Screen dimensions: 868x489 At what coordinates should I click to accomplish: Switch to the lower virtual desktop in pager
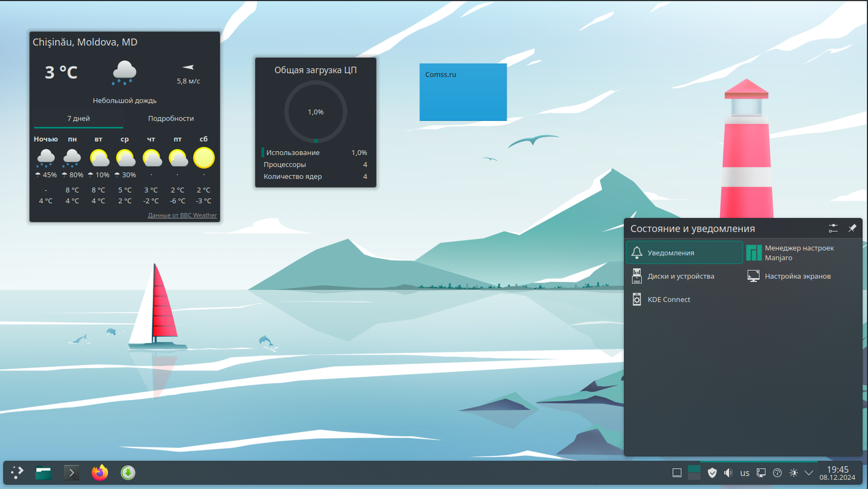694,477
